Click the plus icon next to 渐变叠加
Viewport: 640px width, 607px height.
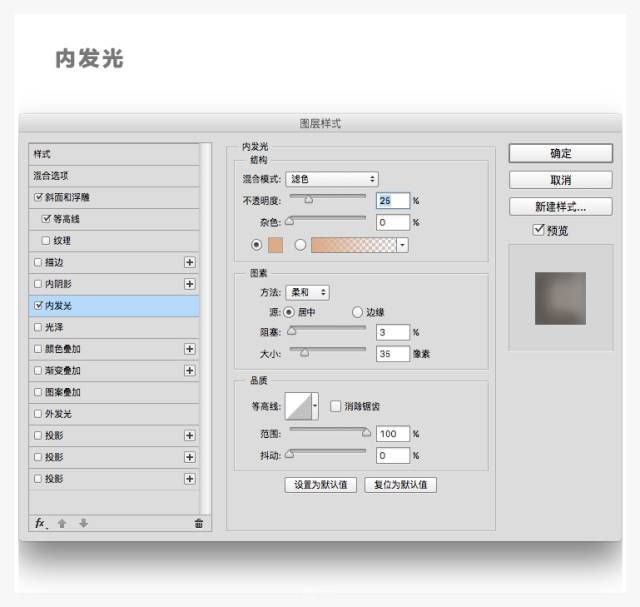click(x=189, y=371)
